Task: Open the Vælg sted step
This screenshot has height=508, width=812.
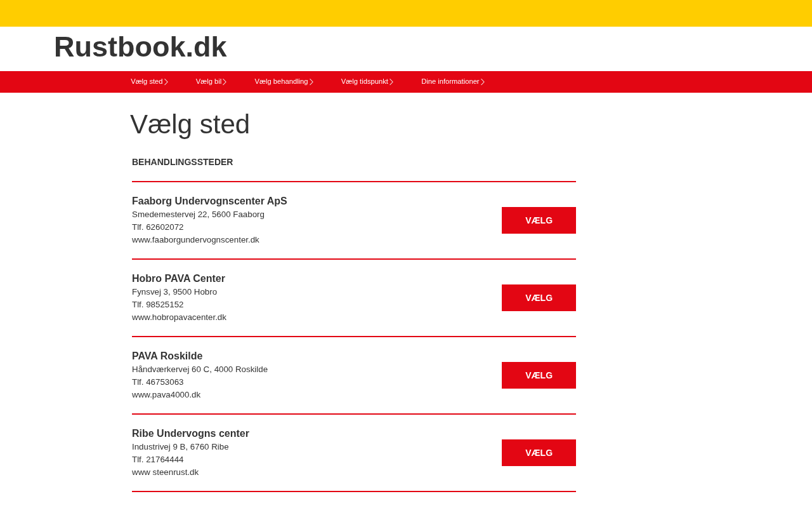Action: [x=147, y=82]
